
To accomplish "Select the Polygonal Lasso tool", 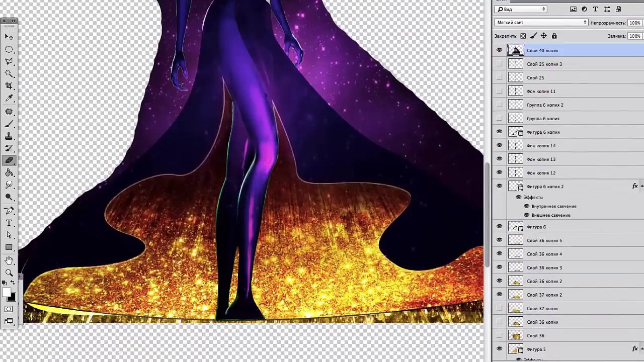I will [x=9, y=61].
